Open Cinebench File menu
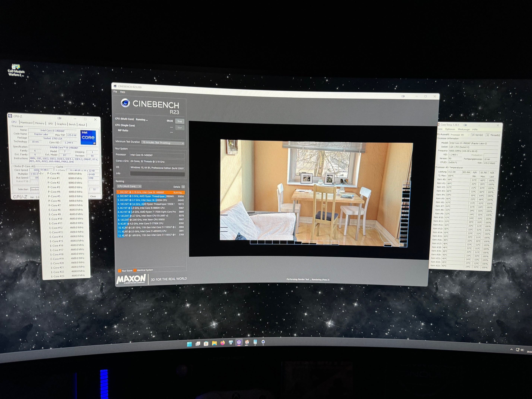The height and width of the screenshot is (399, 532). pyautogui.click(x=115, y=92)
